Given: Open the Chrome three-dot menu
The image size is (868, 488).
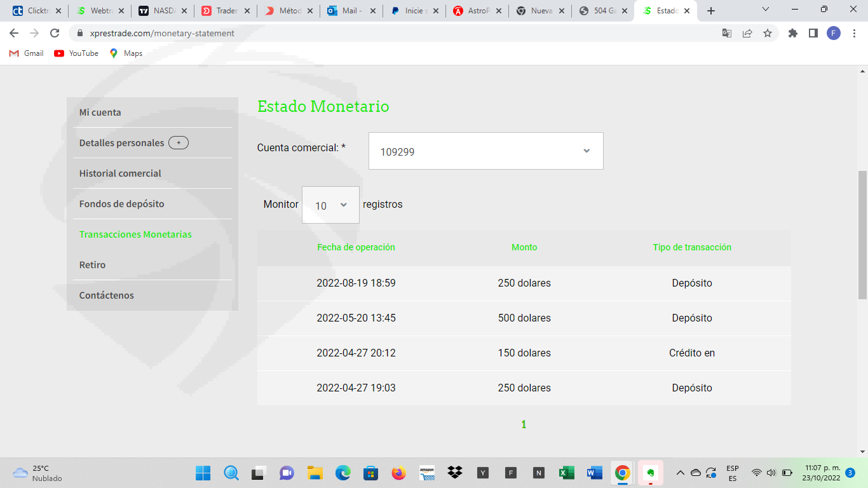Looking at the screenshot, I should coord(854,33).
